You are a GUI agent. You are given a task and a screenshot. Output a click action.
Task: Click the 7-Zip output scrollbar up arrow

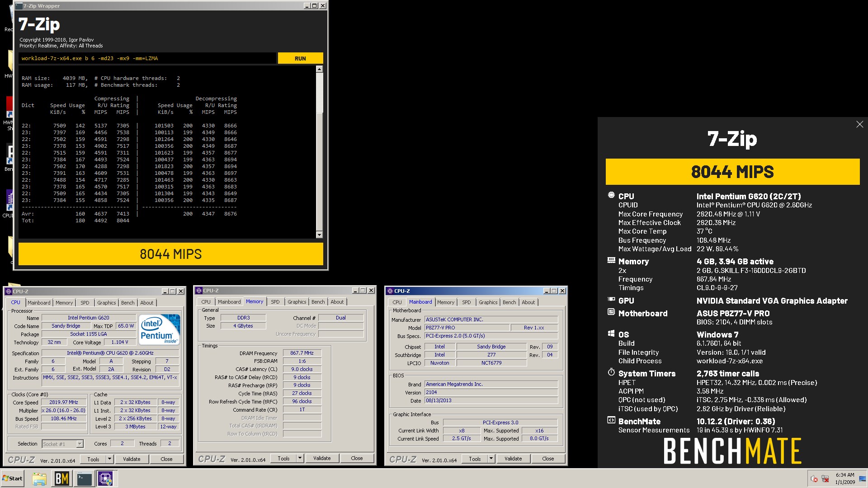click(319, 69)
